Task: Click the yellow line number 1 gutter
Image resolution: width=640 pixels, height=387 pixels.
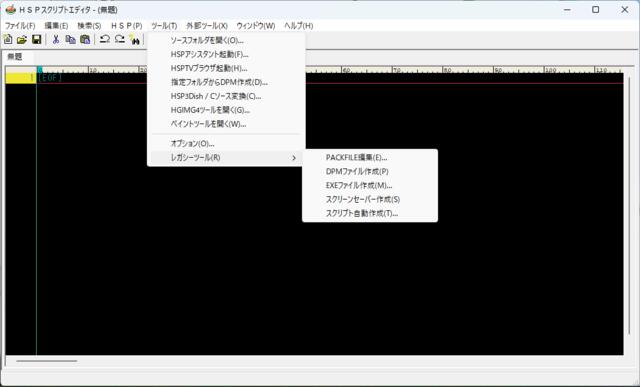Action: 20,78
